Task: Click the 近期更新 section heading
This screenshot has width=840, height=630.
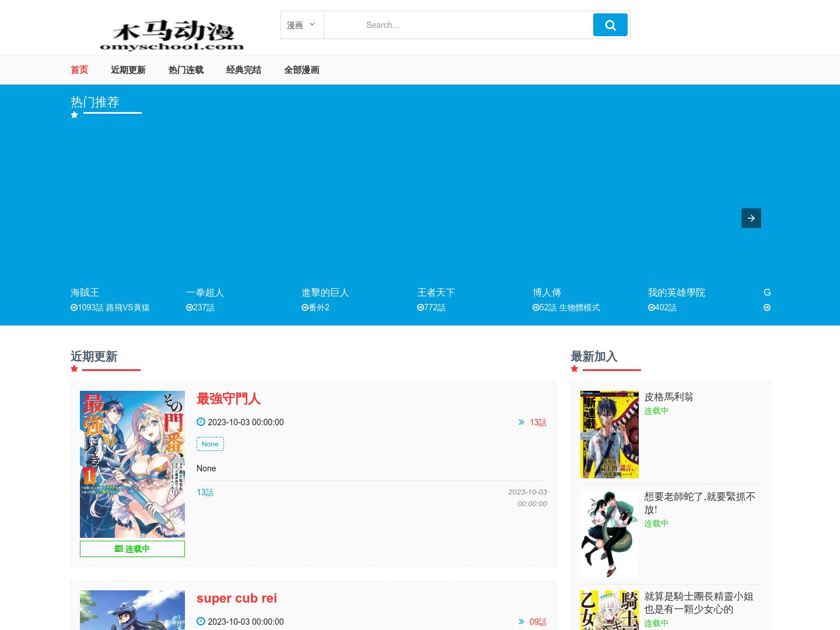Action: point(94,356)
